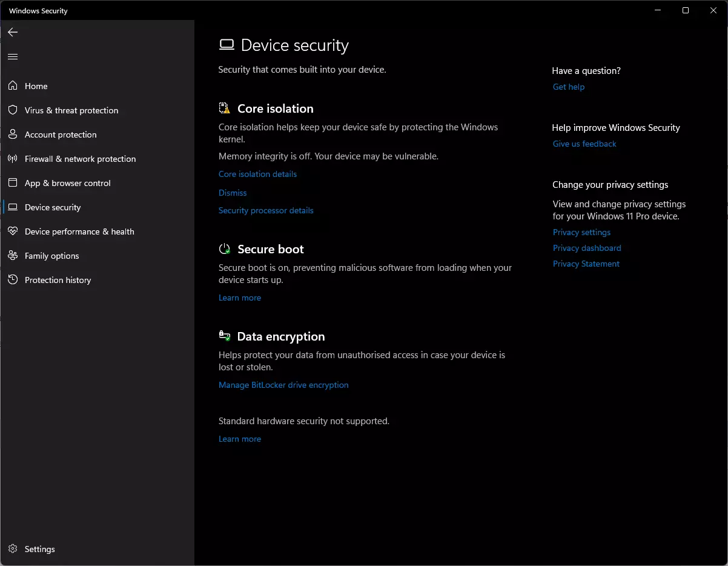Open the Privacy dashboard link
Screen dimensions: 728x566
(x=587, y=248)
